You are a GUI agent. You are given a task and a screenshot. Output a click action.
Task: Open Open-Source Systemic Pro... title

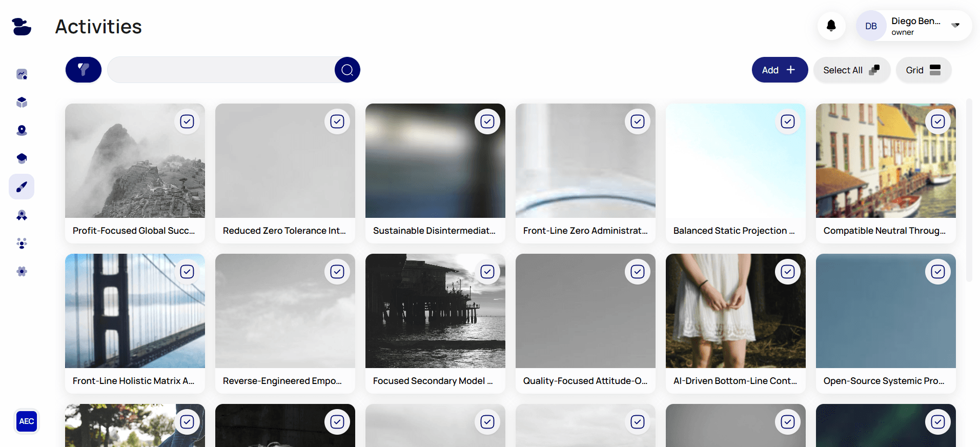point(884,381)
